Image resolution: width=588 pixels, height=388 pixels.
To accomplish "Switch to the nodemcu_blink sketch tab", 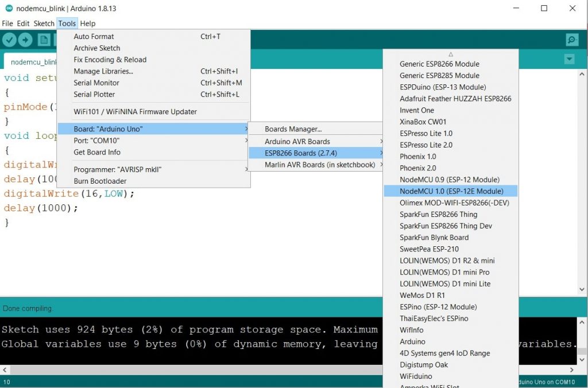I will [30, 62].
